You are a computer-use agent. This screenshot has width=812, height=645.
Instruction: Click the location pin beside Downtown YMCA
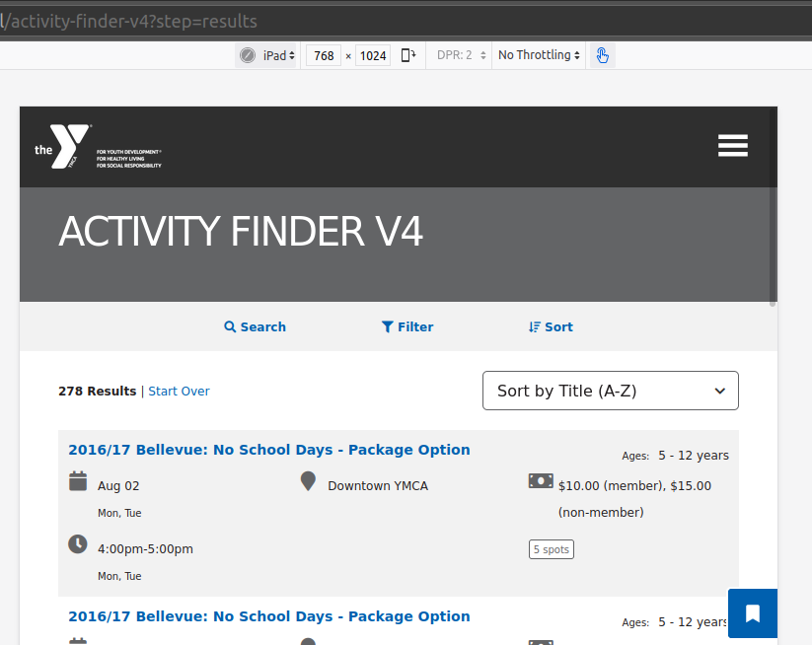308,481
